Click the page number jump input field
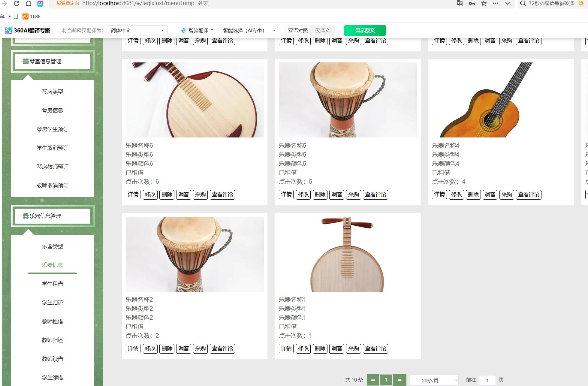 coord(487,380)
